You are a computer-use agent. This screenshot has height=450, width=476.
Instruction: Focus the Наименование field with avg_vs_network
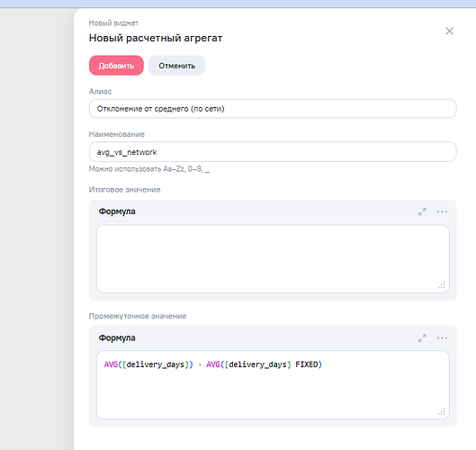pyautogui.click(x=273, y=152)
